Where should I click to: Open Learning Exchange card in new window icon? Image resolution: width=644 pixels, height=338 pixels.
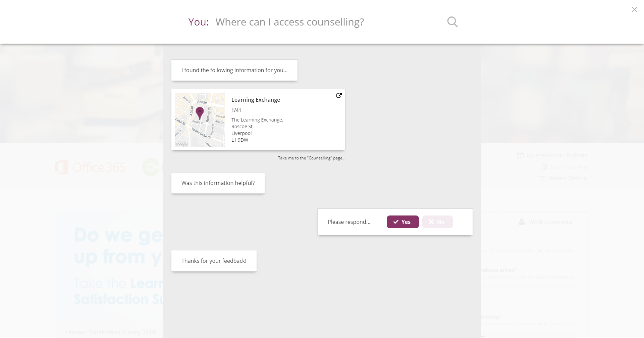(339, 95)
